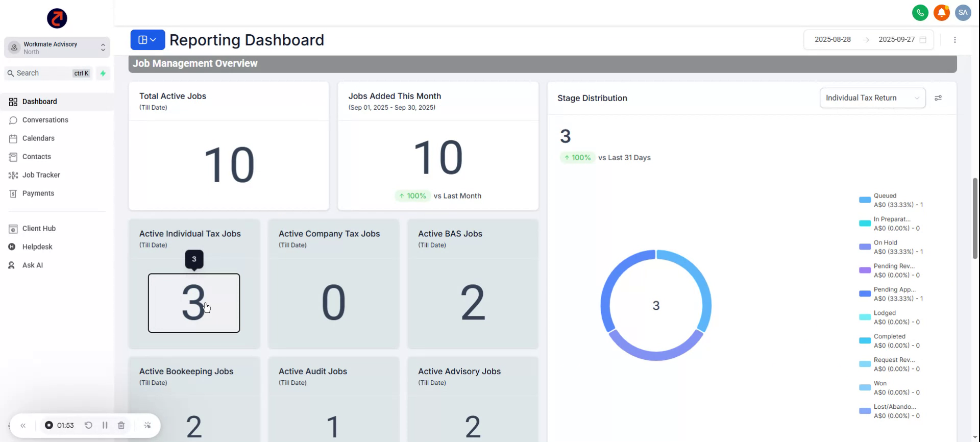Restart the recording using the reset icon
The width and height of the screenshot is (980, 442).
(88, 425)
